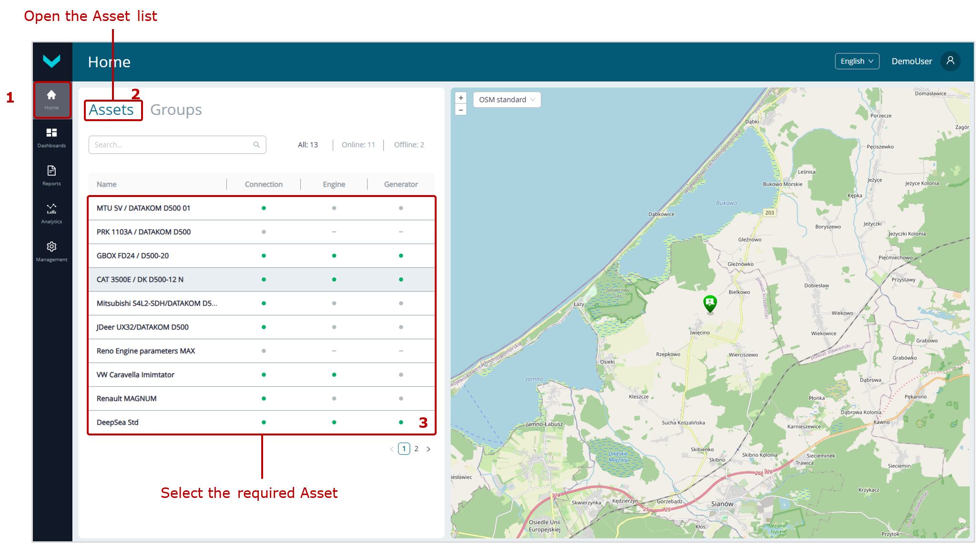
Task: Filter assets by Offline: 2
Action: (x=408, y=145)
